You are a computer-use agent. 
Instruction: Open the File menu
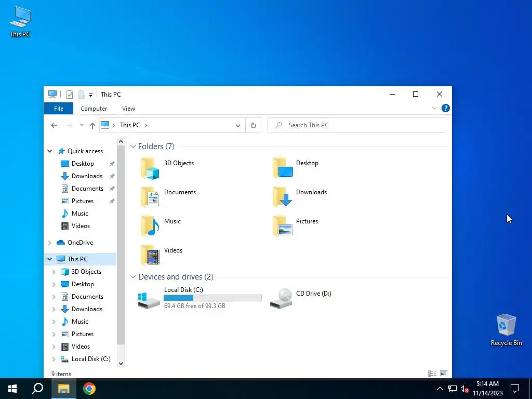(59, 109)
